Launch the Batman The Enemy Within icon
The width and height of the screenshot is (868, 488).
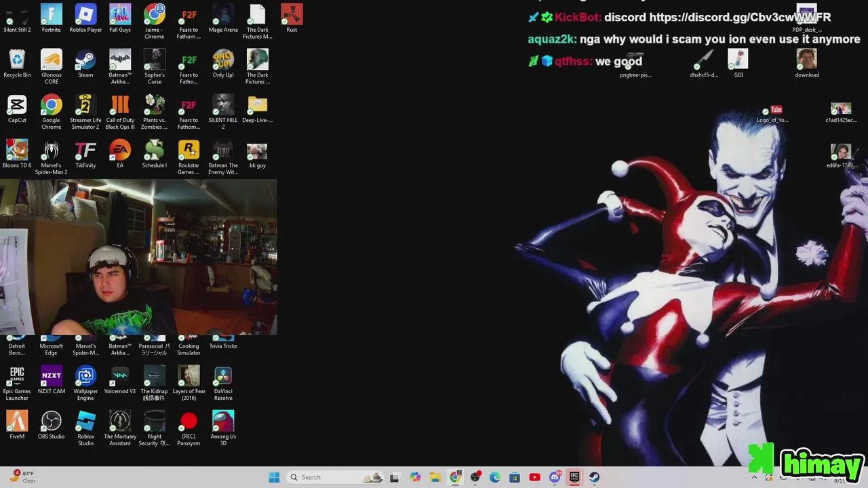223,158
